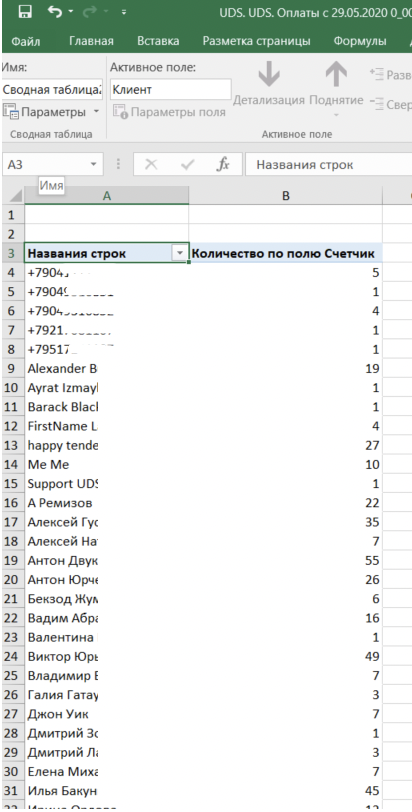Viewport: 412px width, 812px height.
Task: Click the Активное поле input with Клиент
Action: click(x=170, y=90)
